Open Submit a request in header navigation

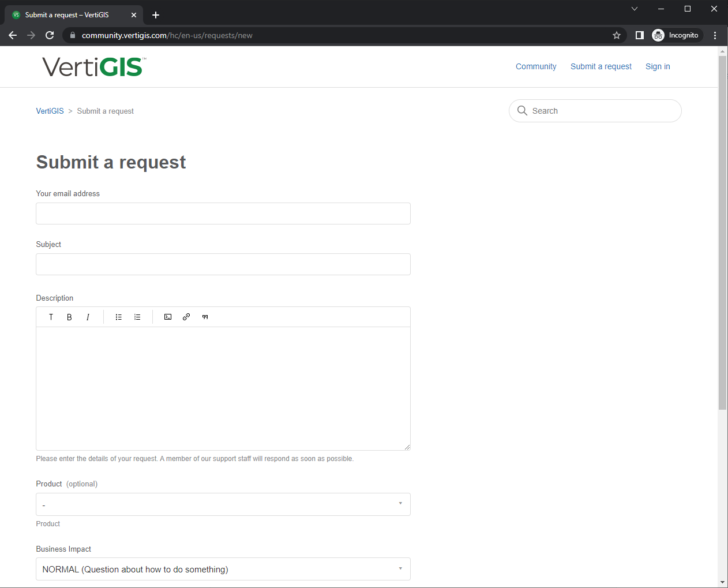[601, 66]
